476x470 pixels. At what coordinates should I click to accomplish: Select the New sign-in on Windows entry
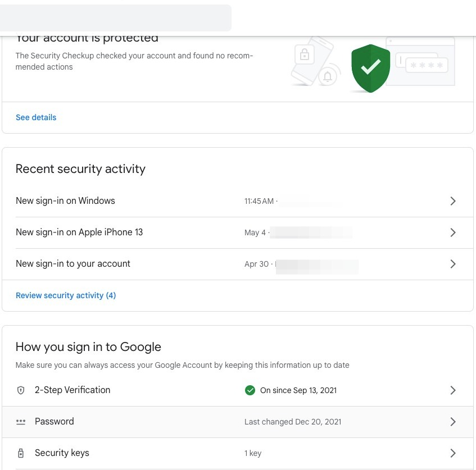[x=65, y=201]
